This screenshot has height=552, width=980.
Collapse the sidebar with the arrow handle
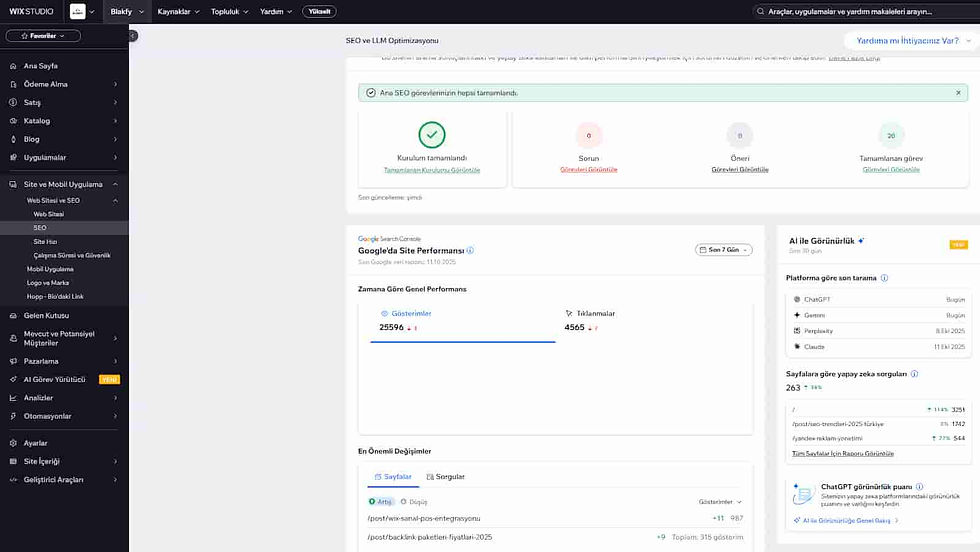tap(132, 36)
